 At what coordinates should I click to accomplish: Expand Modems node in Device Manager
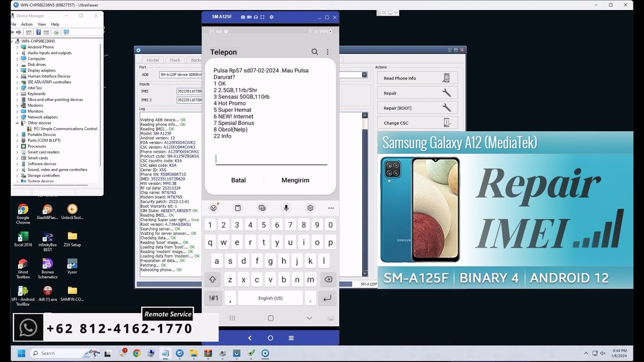pyautogui.click(x=17, y=105)
